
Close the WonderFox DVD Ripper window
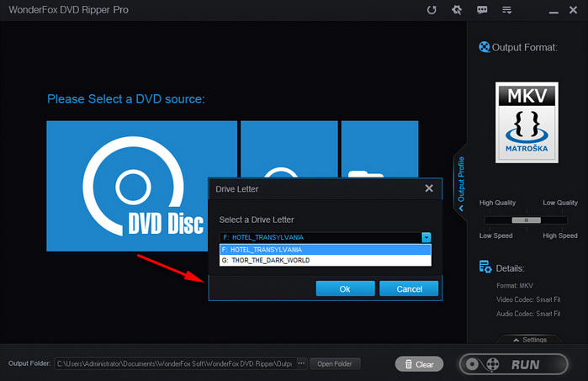[573, 10]
